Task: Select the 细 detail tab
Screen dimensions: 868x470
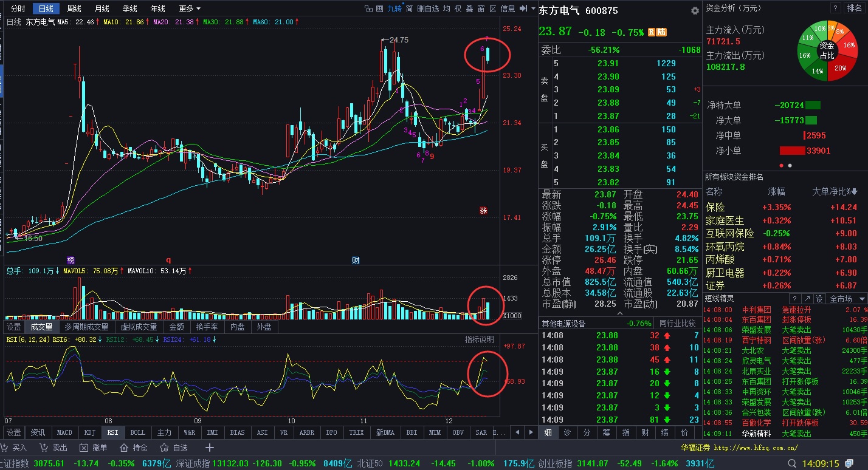Action: [x=548, y=432]
